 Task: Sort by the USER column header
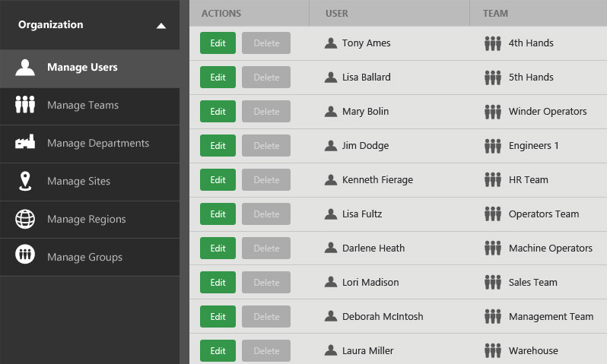(337, 13)
